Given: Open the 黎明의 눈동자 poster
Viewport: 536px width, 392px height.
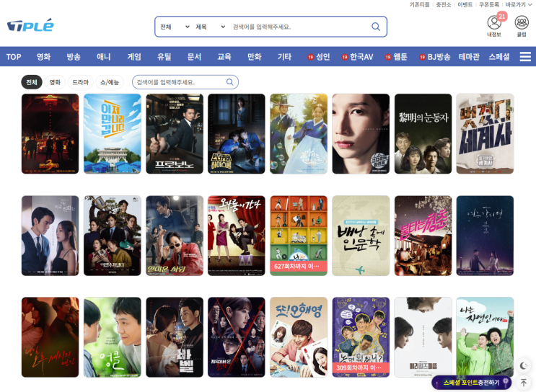Looking at the screenshot, I should (x=423, y=134).
